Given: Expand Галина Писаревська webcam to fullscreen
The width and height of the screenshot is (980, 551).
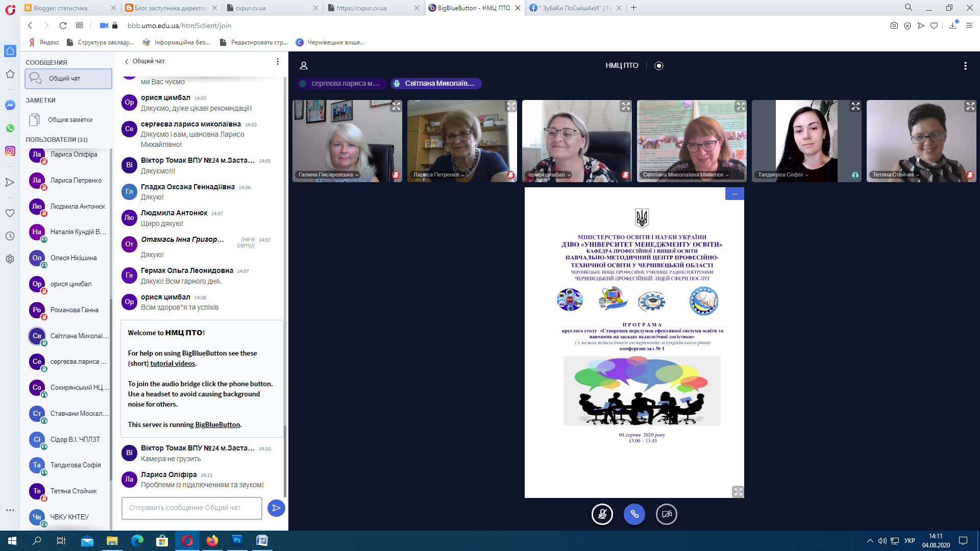Looking at the screenshot, I should [x=396, y=106].
